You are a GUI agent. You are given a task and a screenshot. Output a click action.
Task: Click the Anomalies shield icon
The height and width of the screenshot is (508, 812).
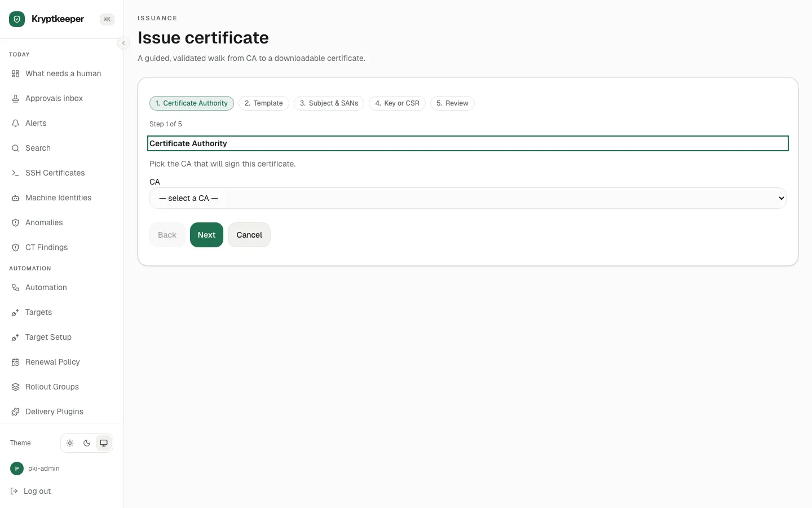pyautogui.click(x=15, y=223)
